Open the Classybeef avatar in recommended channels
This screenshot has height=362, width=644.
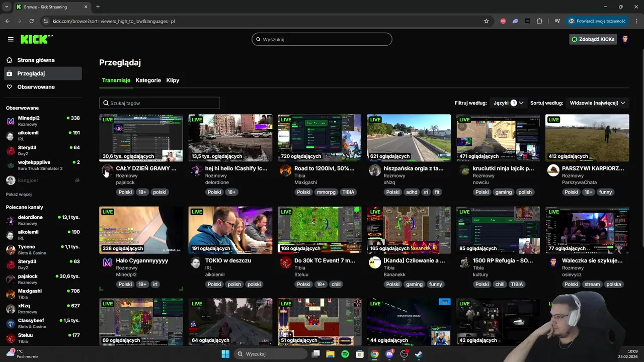pyautogui.click(x=11, y=323)
